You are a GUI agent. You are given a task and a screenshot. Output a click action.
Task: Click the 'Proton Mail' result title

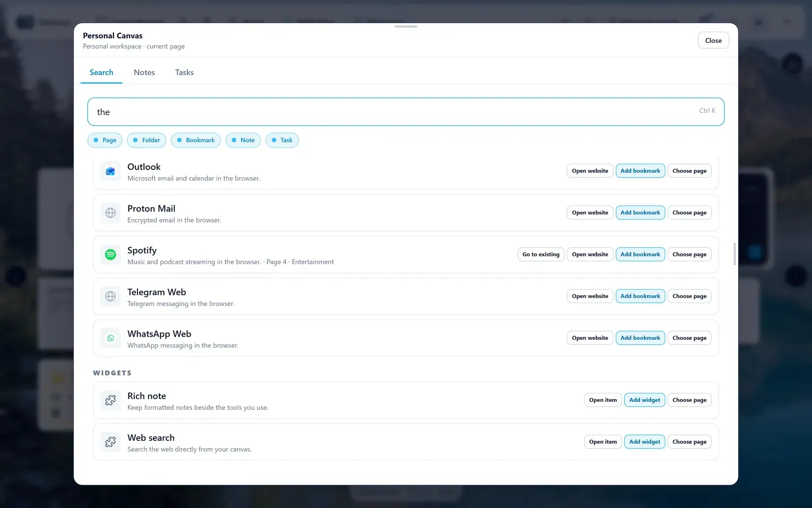pyautogui.click(x=151, y=208)
